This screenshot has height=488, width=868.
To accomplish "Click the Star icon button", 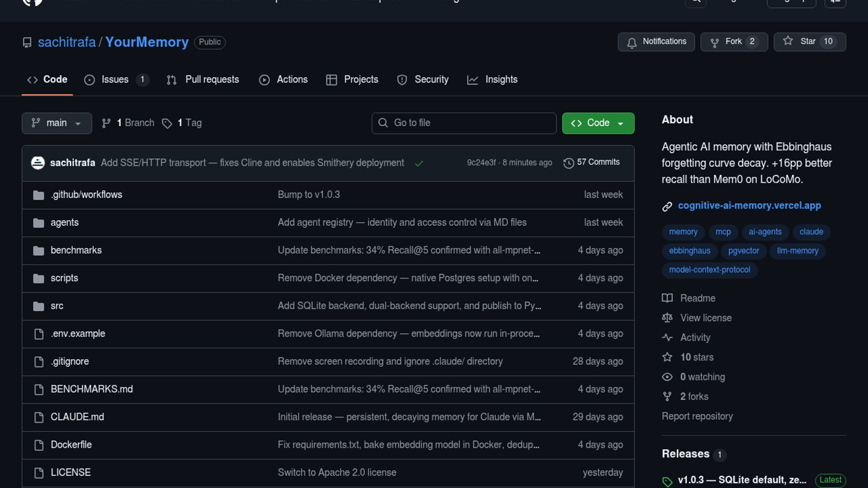I will pyautogui.click(x=788, y=41).
